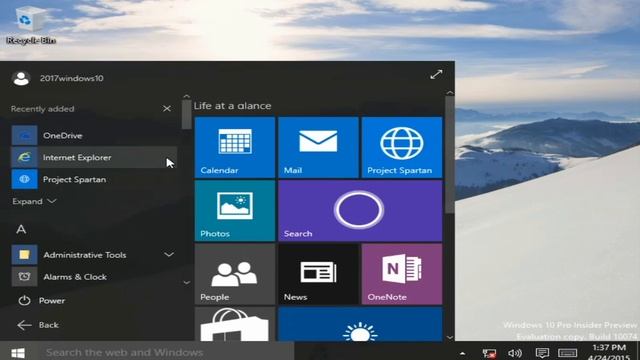Screen dimensions: 640x360
Task: Click the Recently added heading
Action: pos(42,109)
